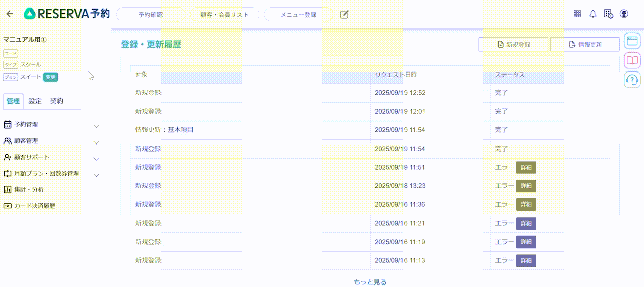Open the green browser window side icon

632,41
